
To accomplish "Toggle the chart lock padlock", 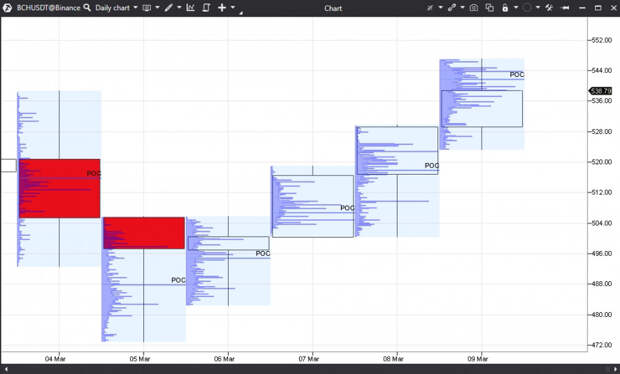I will 505,8.
